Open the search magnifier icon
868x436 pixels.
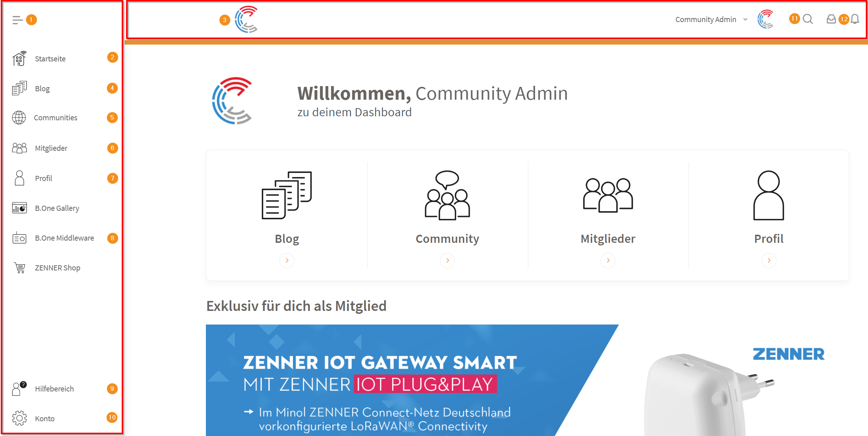[808, 19]
